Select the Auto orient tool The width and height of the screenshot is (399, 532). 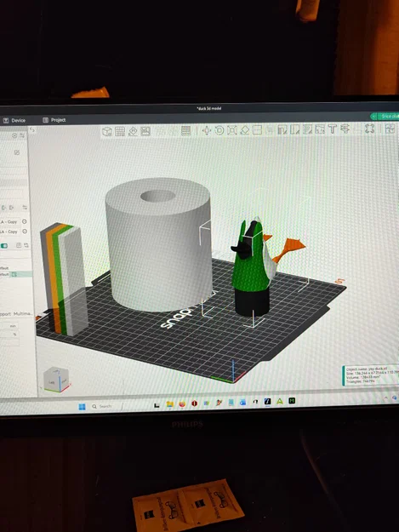[x=133, y=131]
